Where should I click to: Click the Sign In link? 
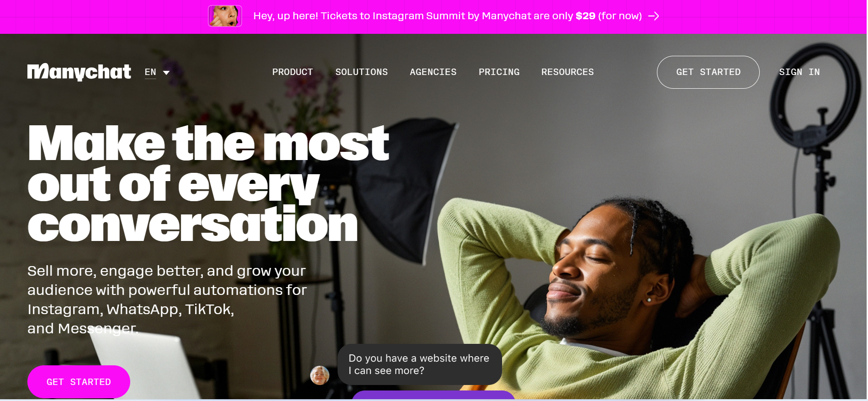799,72
